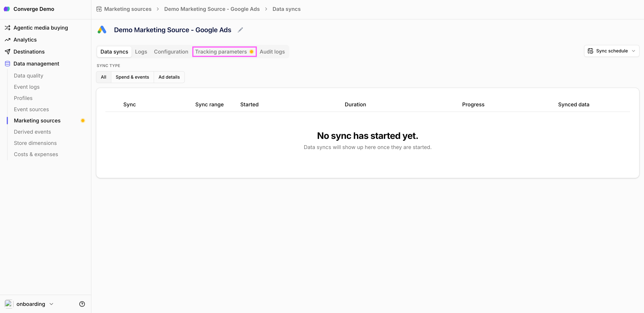Click the Analytics trend-line icon
This screenshot has width=644, height=313.
(7, 40)
